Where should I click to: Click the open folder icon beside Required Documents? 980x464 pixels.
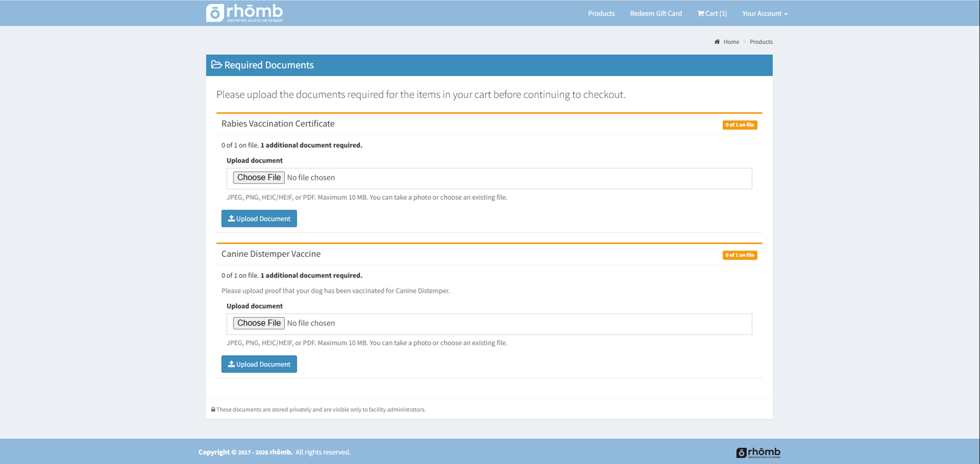217,65
